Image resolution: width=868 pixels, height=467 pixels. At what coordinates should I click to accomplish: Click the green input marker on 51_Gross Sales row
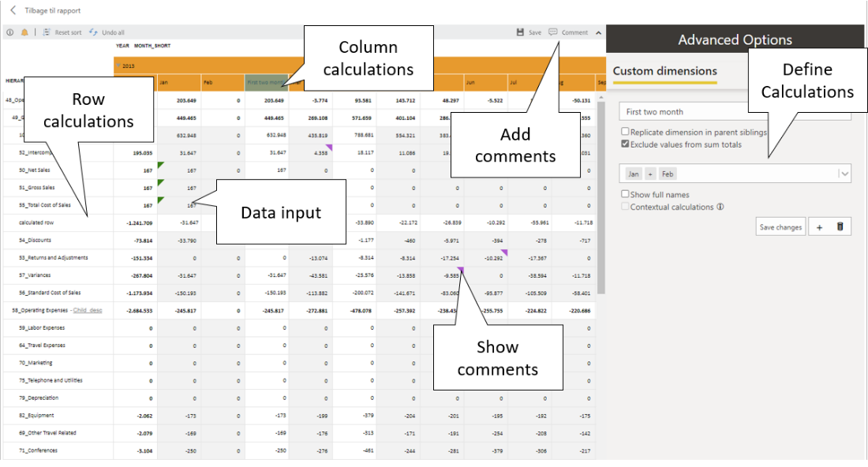pyautogui.click(x=160, y=182)
